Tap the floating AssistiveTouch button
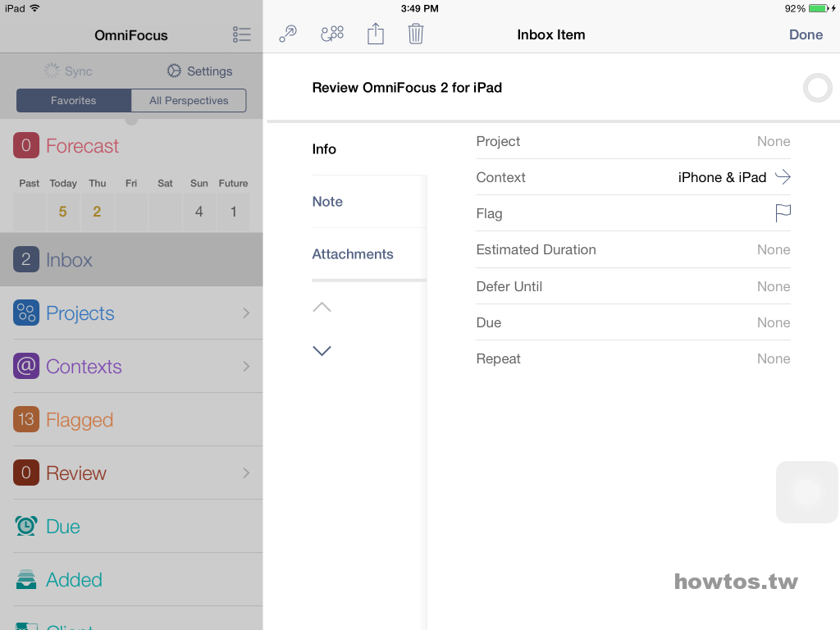The width and height of the screenshot is (840, 630). click(x=807, y=492)
